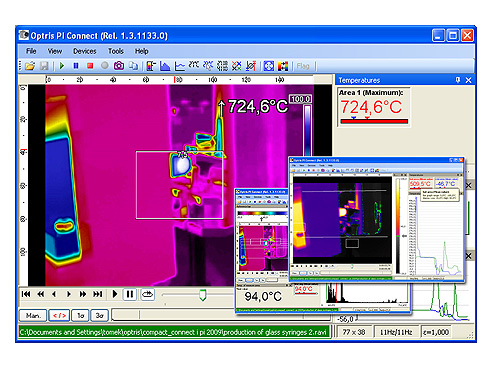Screen dimensions: 500x375
Task: Click the vertical color scale bar in image
Action: click(x=307, y=131)
